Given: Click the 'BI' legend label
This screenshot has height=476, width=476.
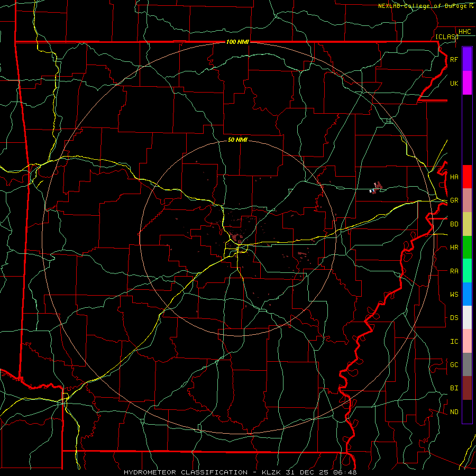Looking at the screenshot, I should 454,388.
